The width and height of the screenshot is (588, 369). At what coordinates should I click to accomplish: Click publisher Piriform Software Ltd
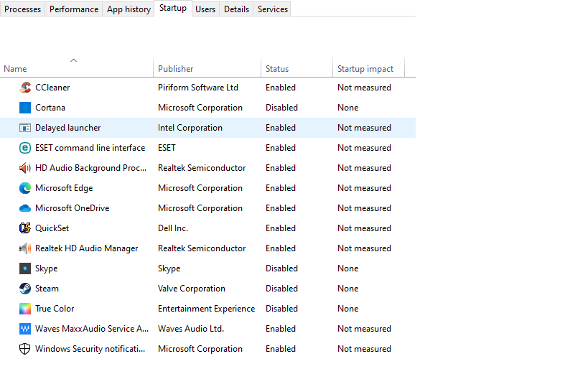point(198,88)
